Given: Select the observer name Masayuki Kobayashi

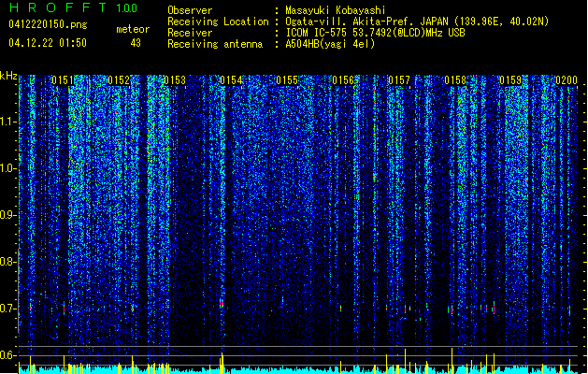Looking at the screenshot, I should click(336, 10).
